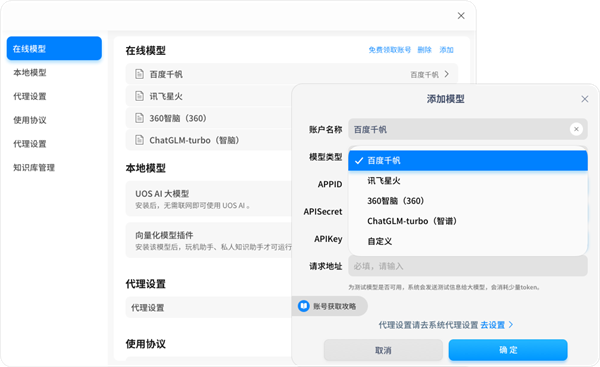
Task: Open 使用协议 in the sidebar
Action: [x=30, y=120]
